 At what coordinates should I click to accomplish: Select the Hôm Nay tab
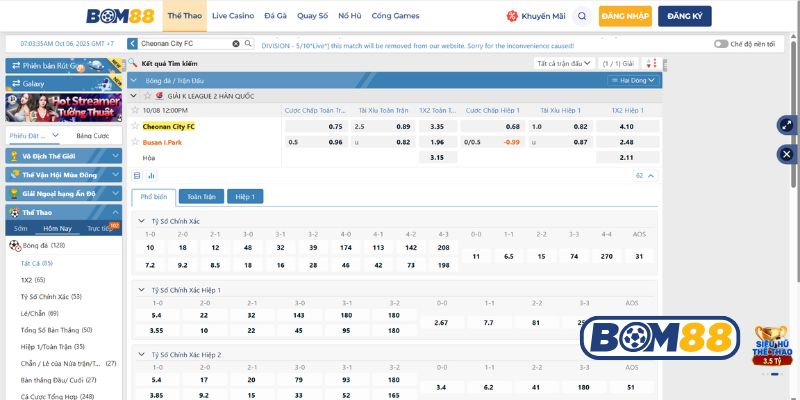(57, 229)
